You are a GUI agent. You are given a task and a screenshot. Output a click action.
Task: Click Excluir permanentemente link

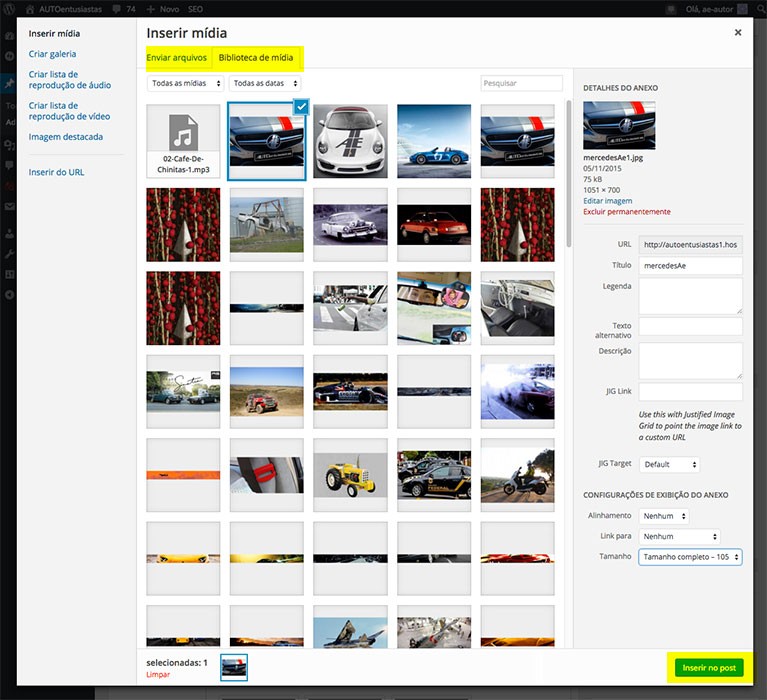coord(626,212)
